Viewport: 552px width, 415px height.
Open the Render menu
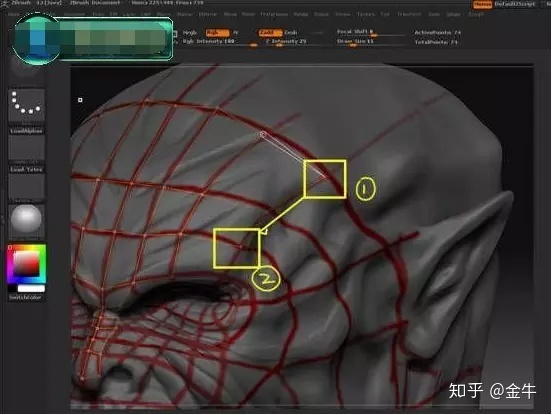[301, 14]
